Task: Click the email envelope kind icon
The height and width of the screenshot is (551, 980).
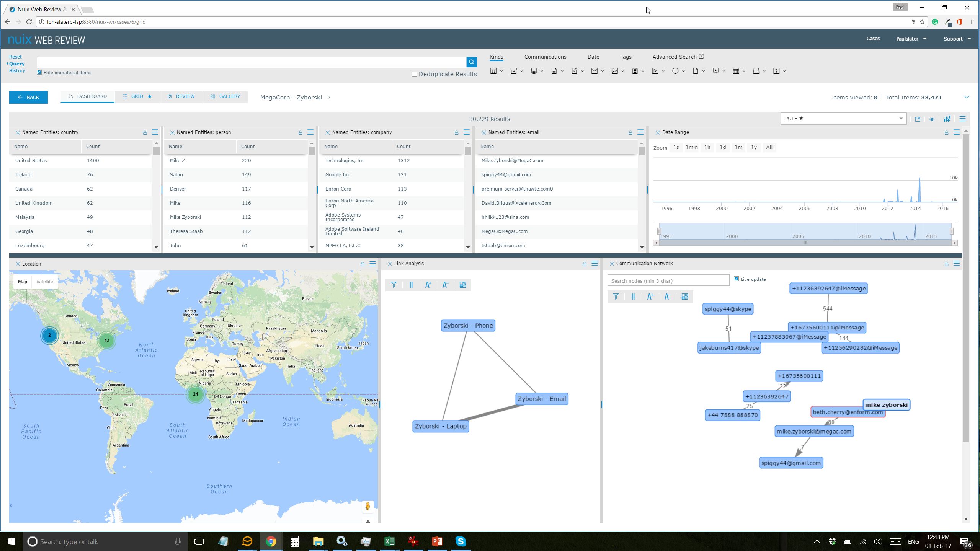Action: point(595,71)
